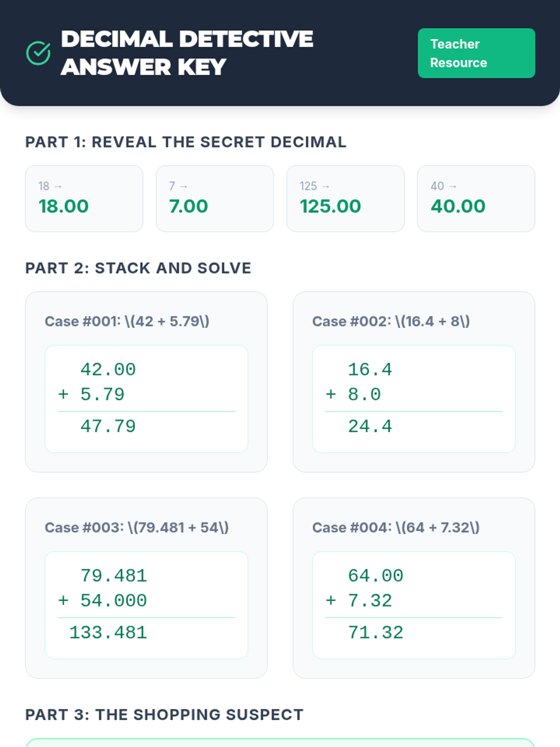Select the 40.00 answer card

tap(476, 198)
